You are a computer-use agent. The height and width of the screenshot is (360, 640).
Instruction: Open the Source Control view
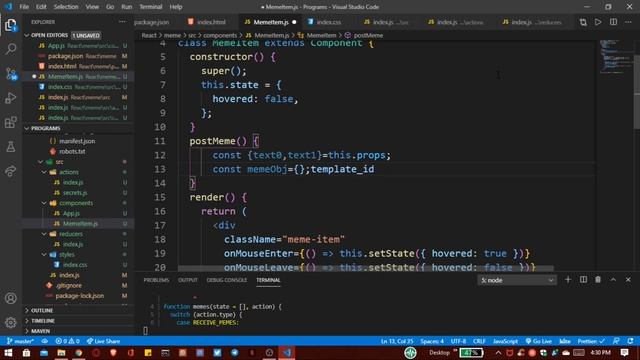point(11,73)
